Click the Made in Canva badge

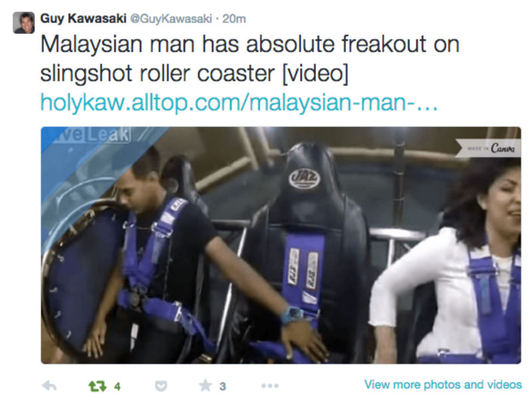[x=488, y=148]
